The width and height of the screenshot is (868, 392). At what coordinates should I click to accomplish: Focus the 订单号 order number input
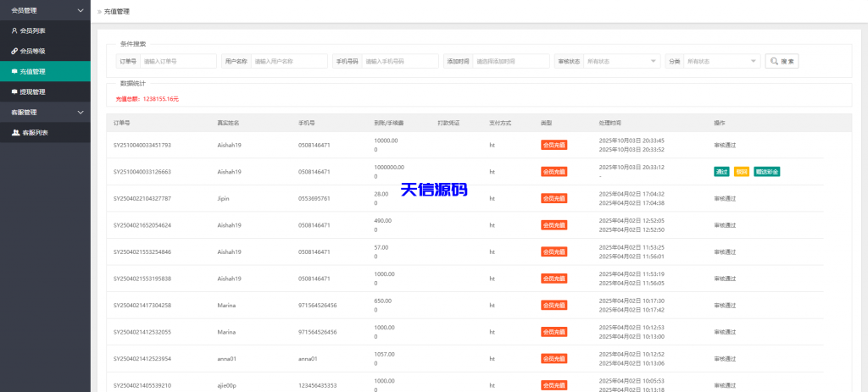click(178, 61)
